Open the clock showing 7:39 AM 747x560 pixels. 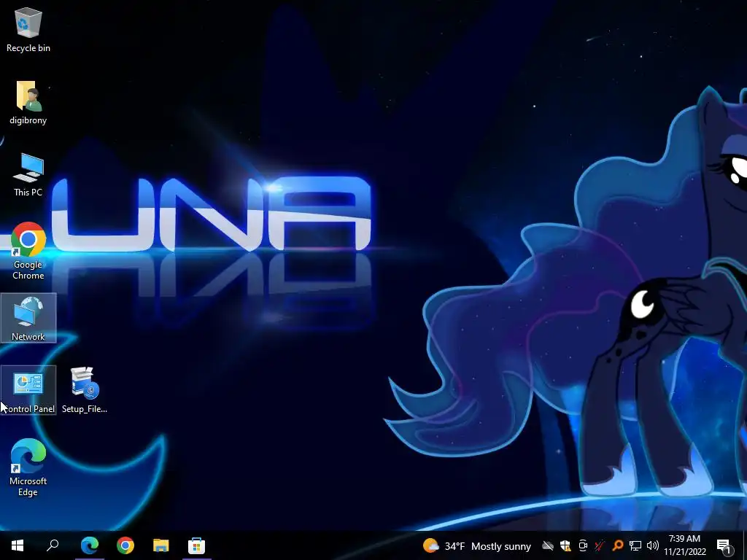[684, 545]
